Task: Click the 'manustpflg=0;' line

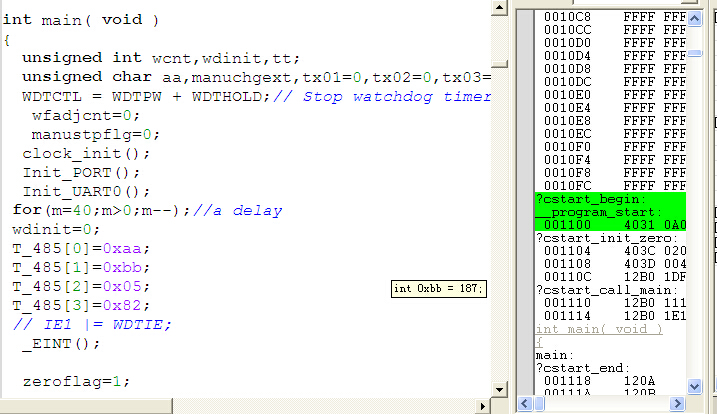Action: [x=96, y=134]
